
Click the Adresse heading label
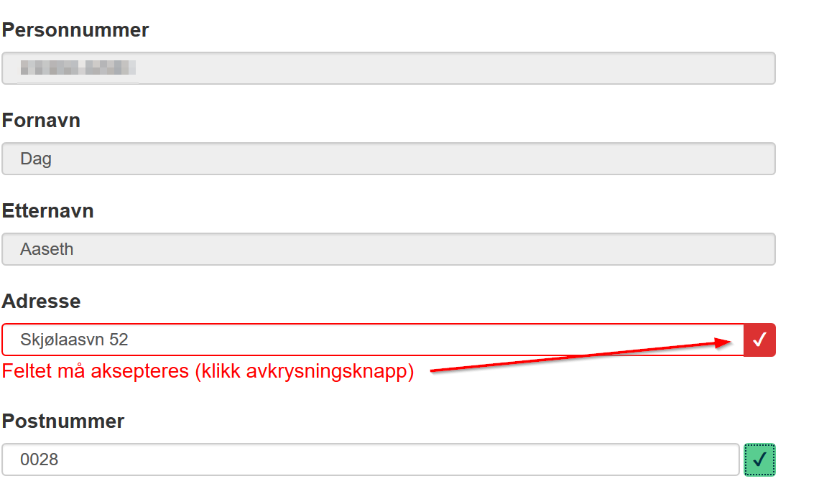[x=41, y=301]
